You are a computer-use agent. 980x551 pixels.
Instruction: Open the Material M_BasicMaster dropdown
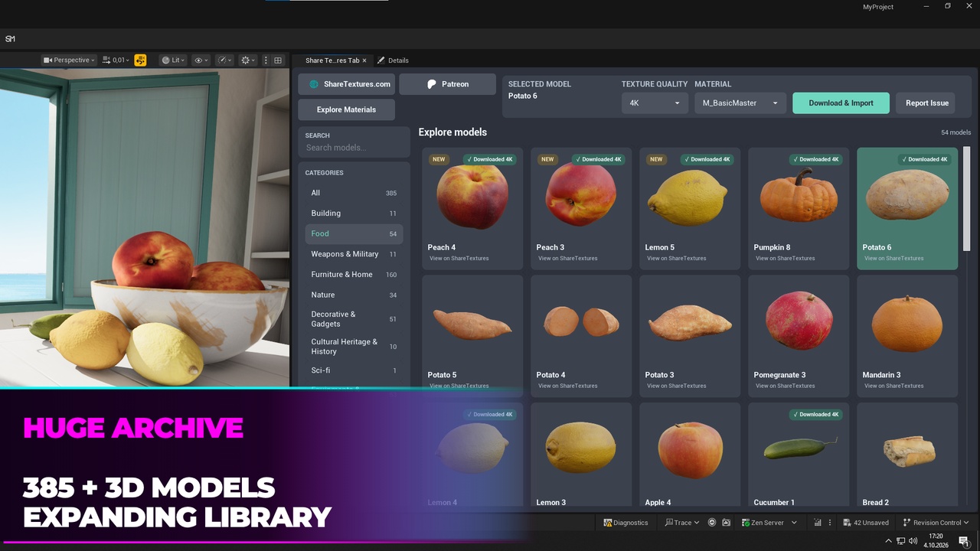[x=740, y=103]
